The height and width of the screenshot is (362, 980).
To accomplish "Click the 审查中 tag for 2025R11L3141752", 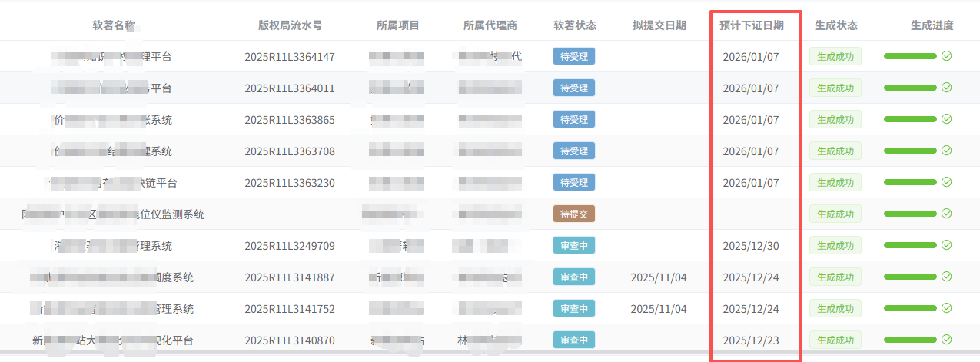I will (x=574, y=309).
